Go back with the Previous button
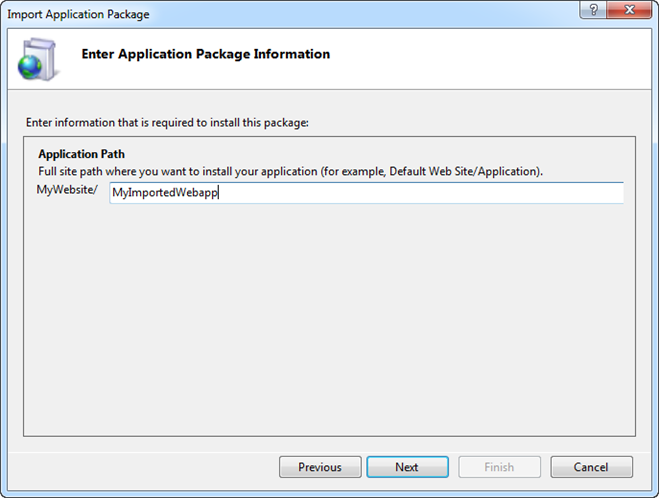Screen dimensions: 659x498 [319, 467]
